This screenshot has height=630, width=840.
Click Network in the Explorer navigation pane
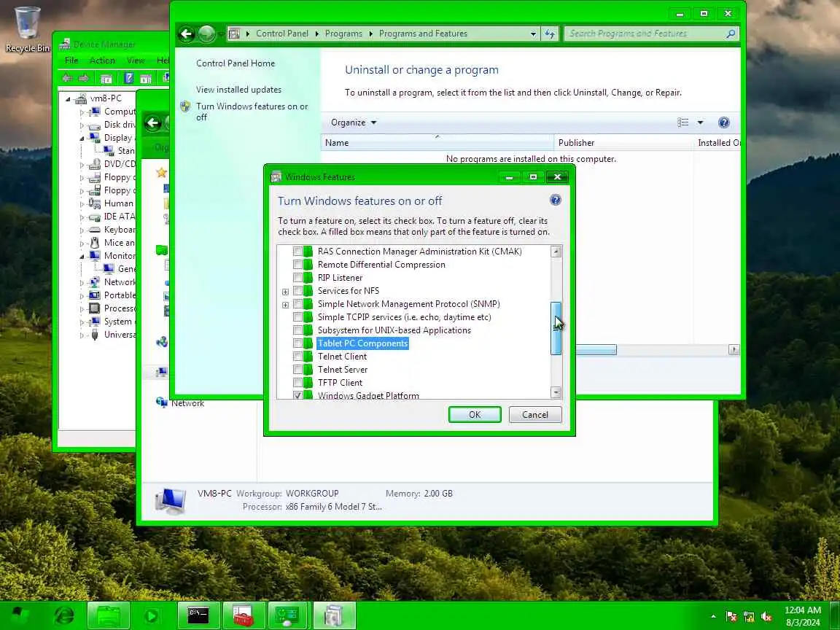[x=187, y=403]
